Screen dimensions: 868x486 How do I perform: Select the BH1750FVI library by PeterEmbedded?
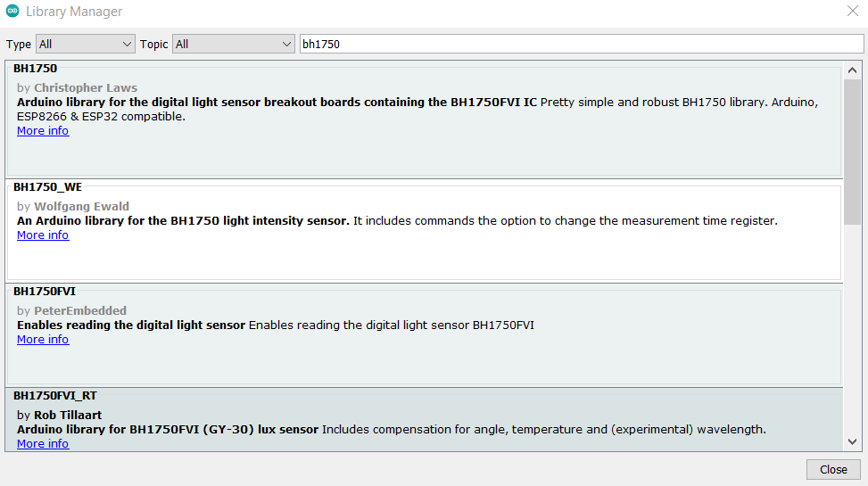tap(424, 335)
